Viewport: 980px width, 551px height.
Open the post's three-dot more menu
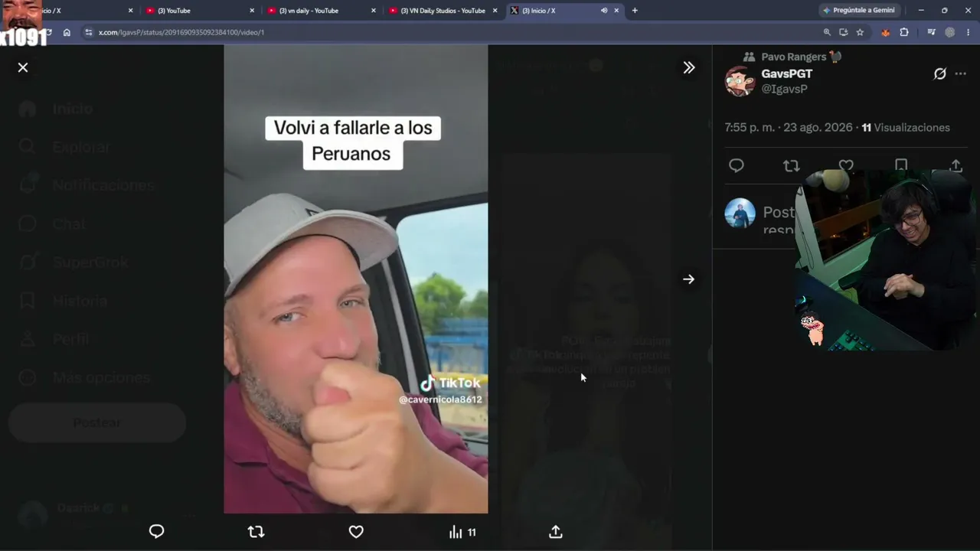coord(961,73)
